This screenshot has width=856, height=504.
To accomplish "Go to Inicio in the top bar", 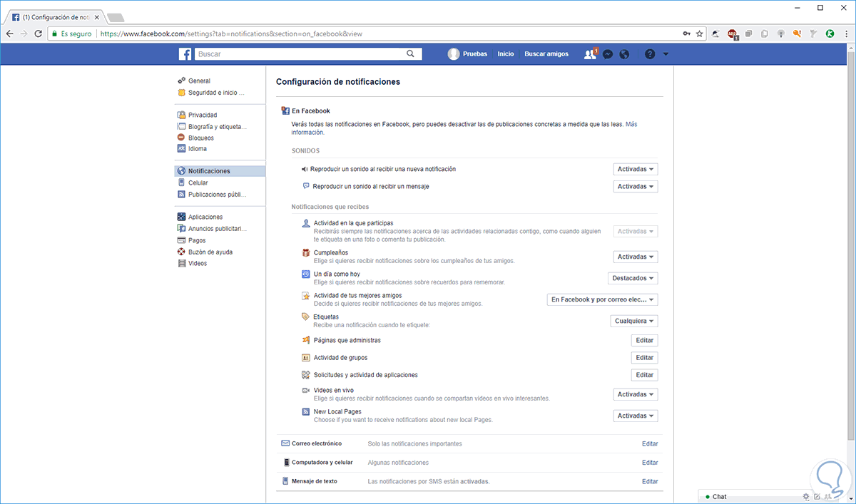I will coord(506,54).
